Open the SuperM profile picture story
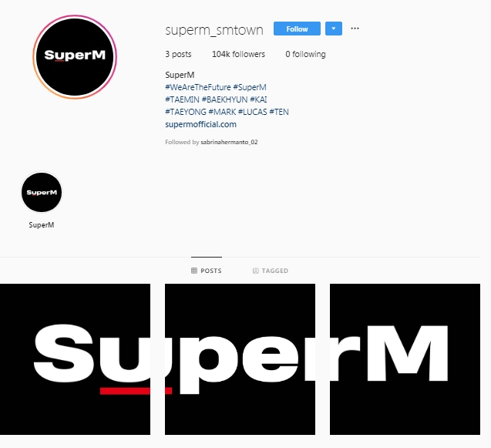Viewport: 491px width, 448px height. pyautogui.click(x=75, y=57)
